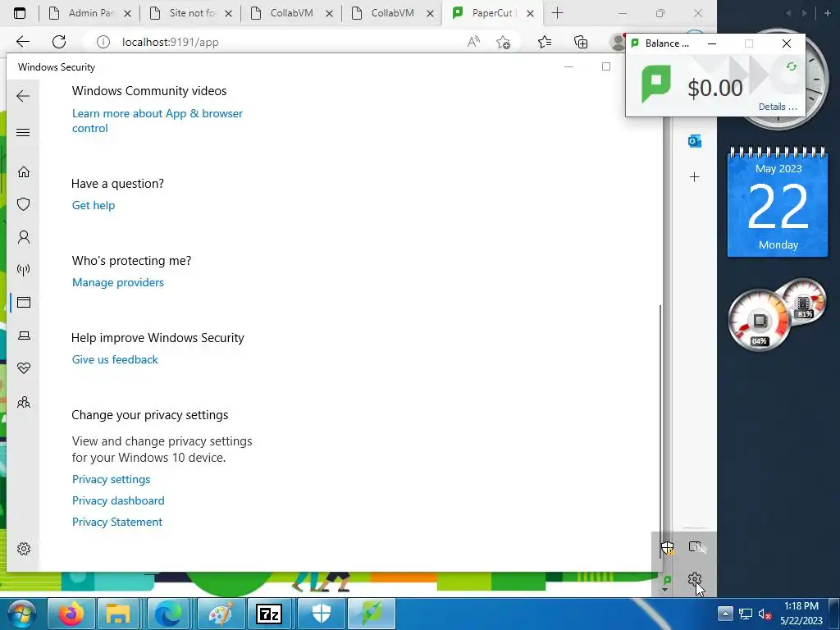
Task: Click Give us feedback link
Action: tap(115, 359)
